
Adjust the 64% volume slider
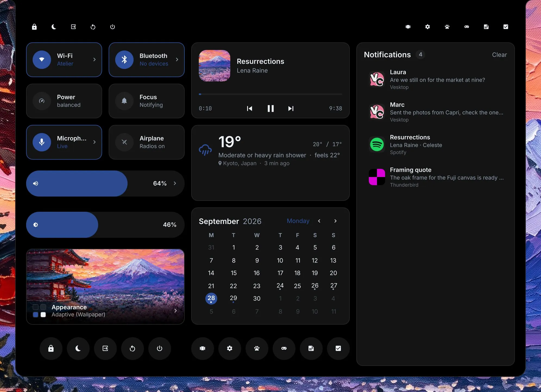[x=105, y=184]
